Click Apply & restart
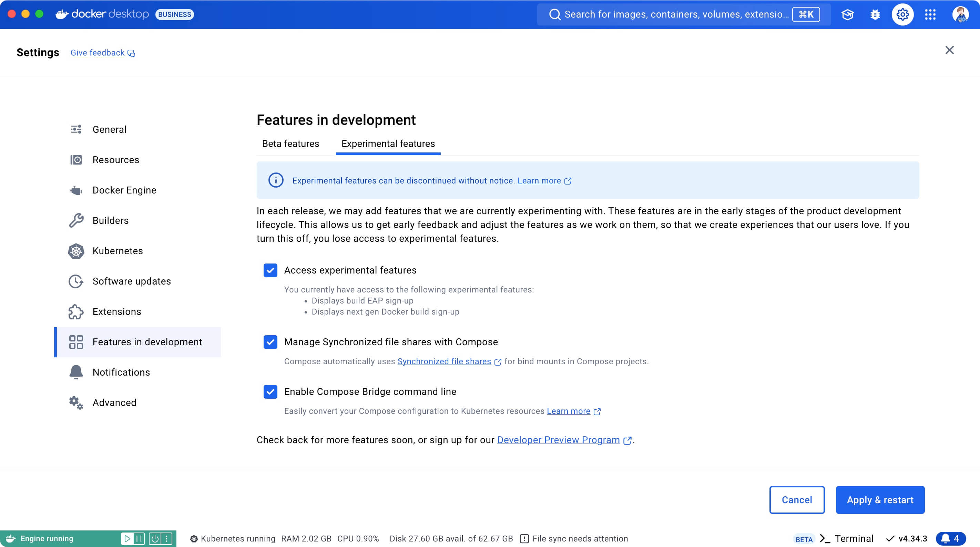This screenshot has height=547, width=980. coord(880,500)
